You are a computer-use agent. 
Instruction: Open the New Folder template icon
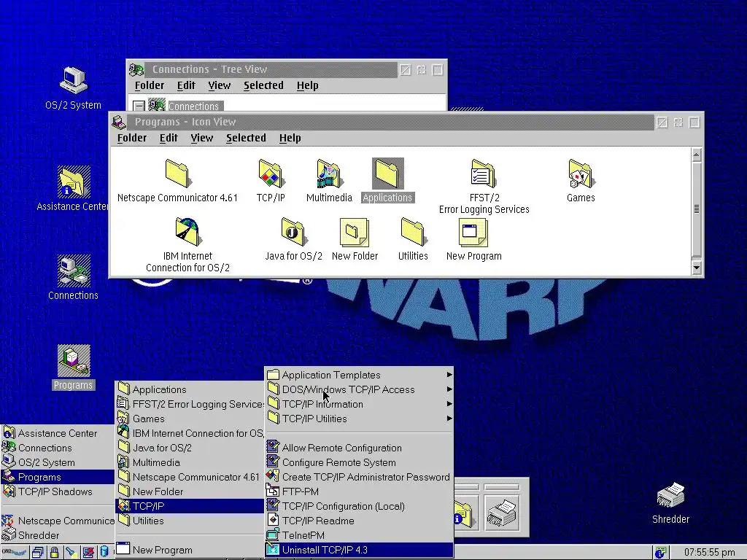point(354,232)
